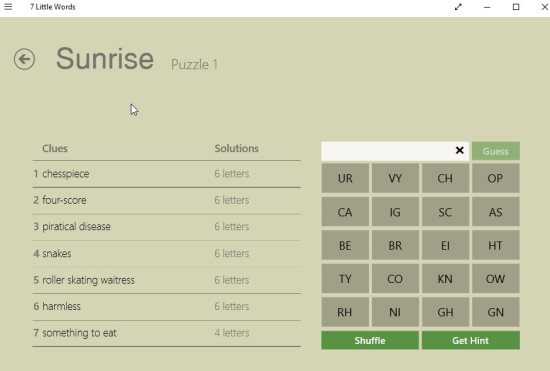Tap the CO letter tile
Screen dimensions: 550x371
pyautogui.click(x=395, y=279)
